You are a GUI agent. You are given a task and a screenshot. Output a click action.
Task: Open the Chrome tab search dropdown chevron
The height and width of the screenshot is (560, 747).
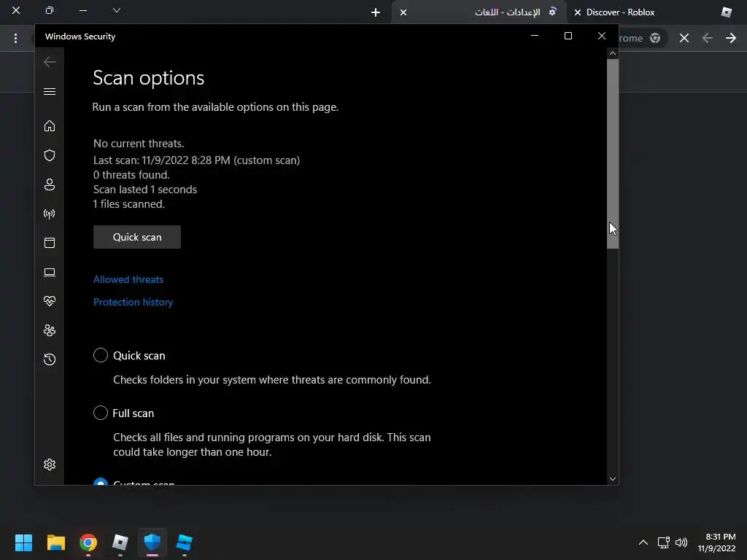(116, 10)
